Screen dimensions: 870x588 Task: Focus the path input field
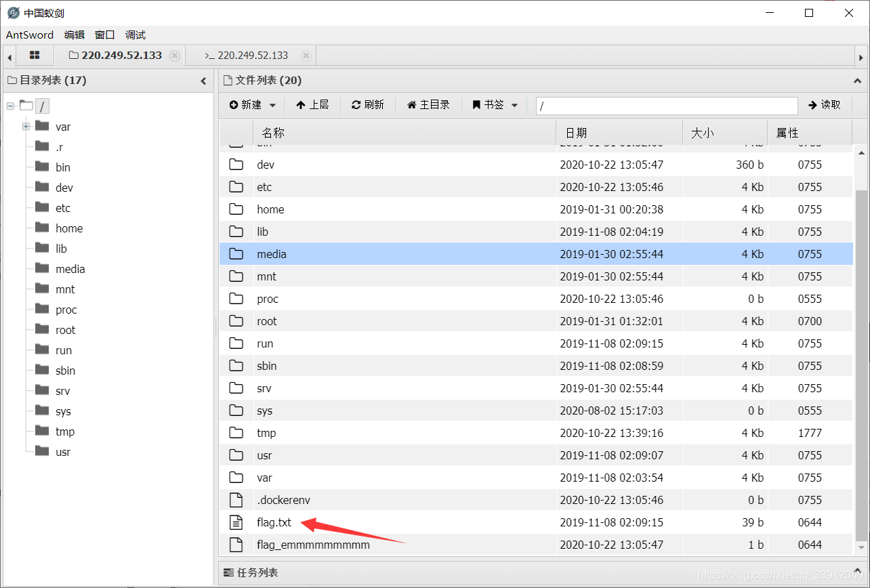tap(667, 106)
